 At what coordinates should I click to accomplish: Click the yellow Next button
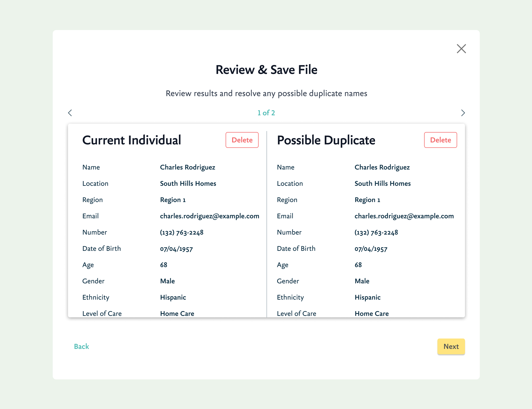coord(451,346)
